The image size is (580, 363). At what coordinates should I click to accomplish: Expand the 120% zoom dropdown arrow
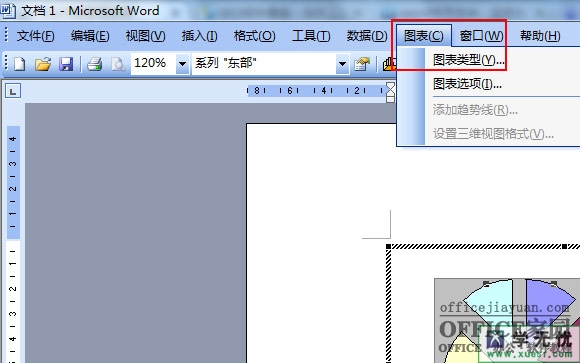coord(182,64)
